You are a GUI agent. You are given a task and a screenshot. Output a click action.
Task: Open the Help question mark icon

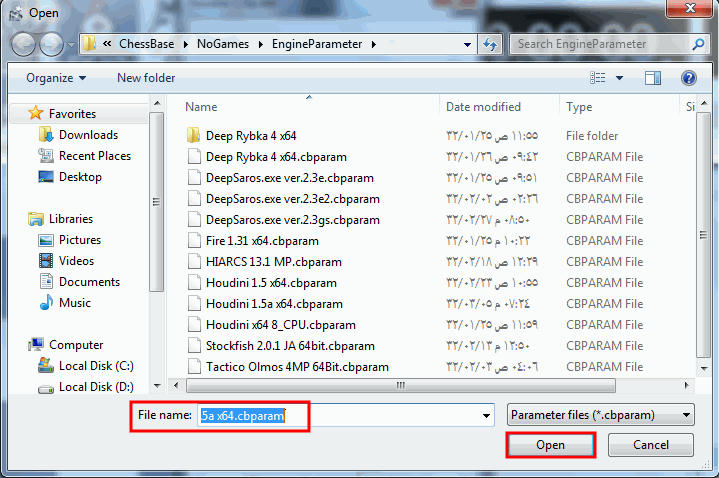[x=688, y=78]
